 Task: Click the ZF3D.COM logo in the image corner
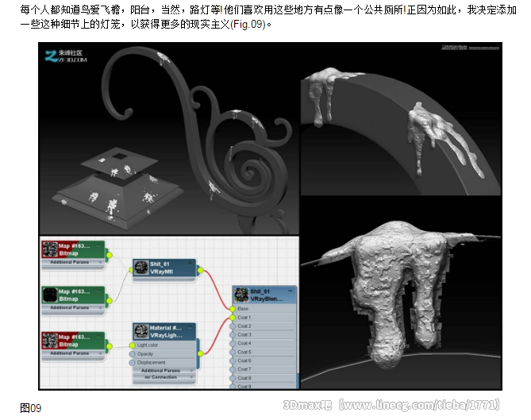click(x=66, y=56)
